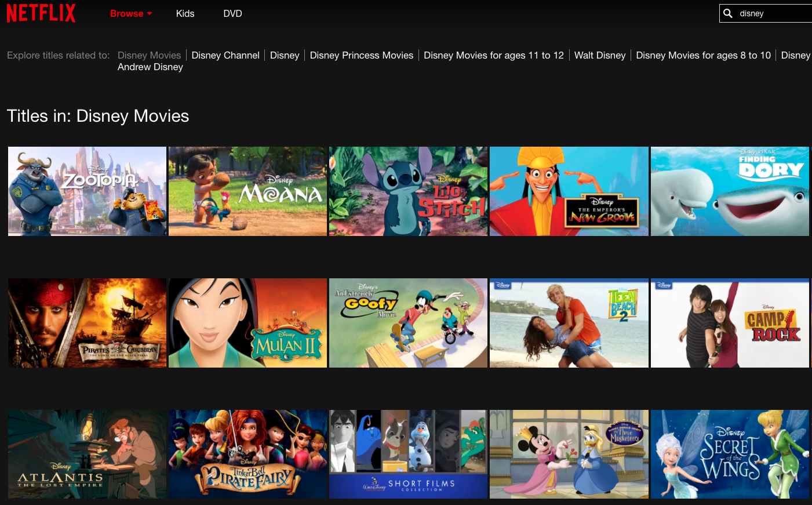Click the search magnifying glass icon

[728, 13]
